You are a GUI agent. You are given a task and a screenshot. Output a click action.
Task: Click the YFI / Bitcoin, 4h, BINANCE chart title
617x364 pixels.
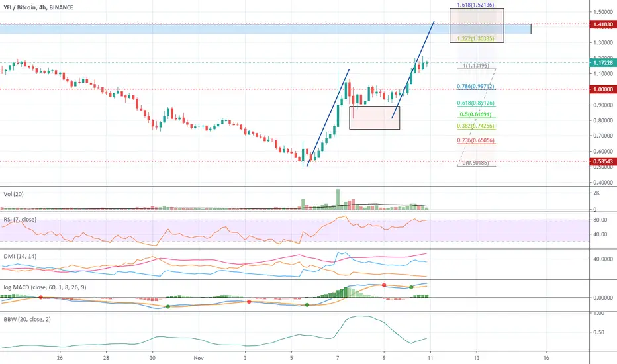38,7
